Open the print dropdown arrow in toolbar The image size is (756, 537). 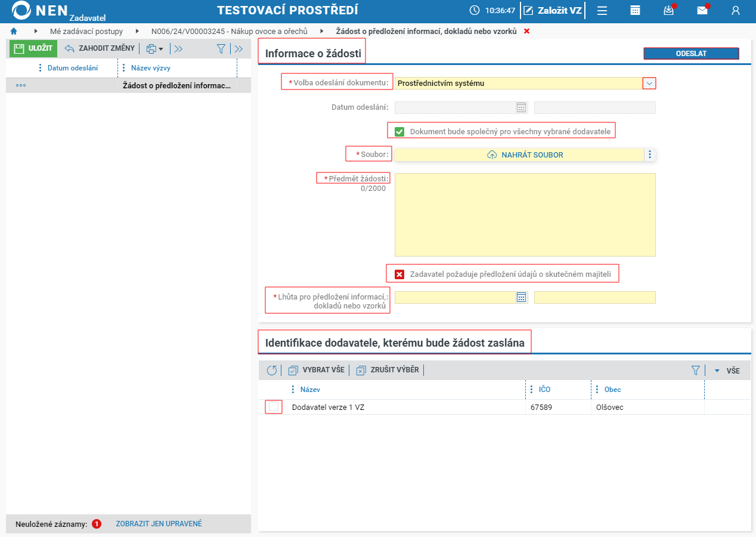[161, 49]
